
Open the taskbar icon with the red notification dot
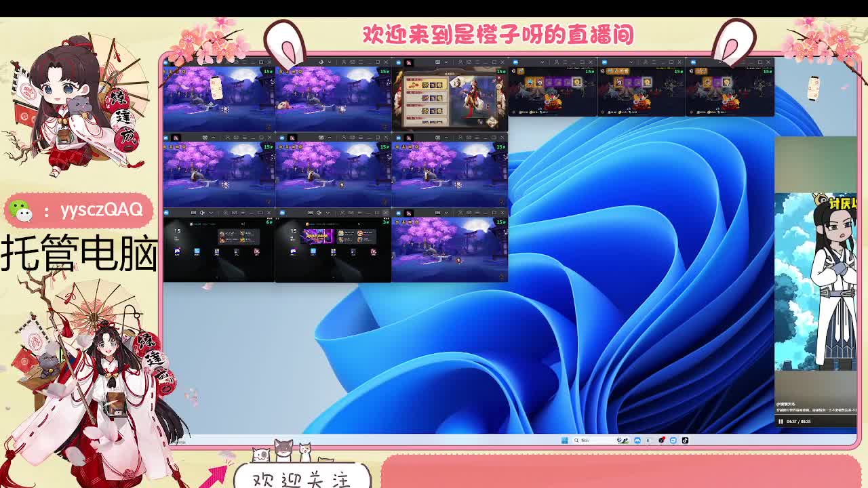click(661, 440)
